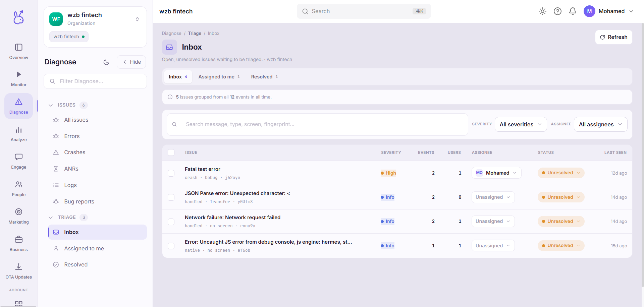Check the Network failure row checkbox

tap(171, 222)
